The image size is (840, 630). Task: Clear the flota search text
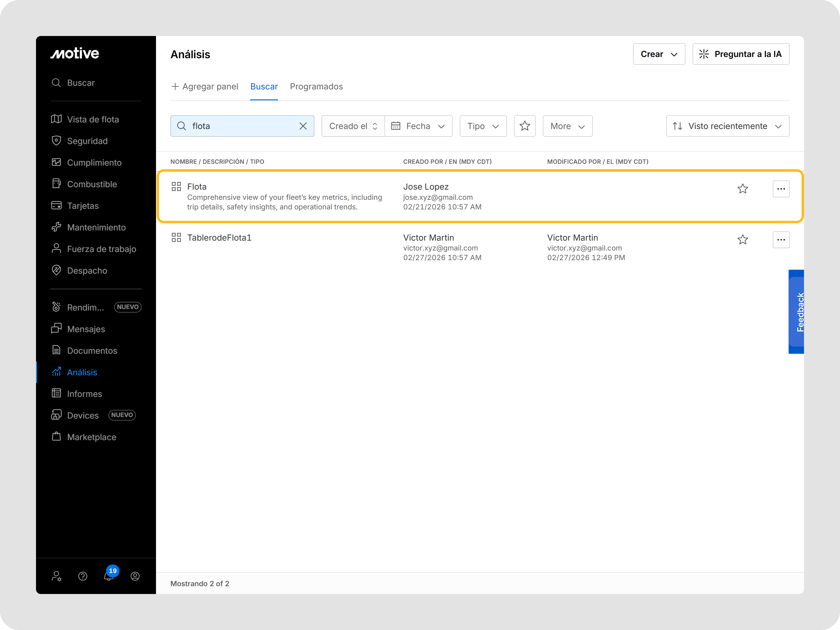click(303, 126)
